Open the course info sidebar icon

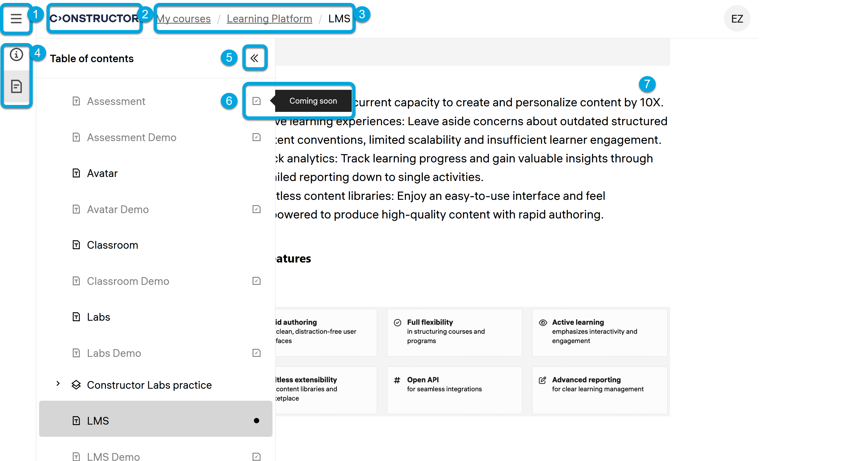click(16, 54)
